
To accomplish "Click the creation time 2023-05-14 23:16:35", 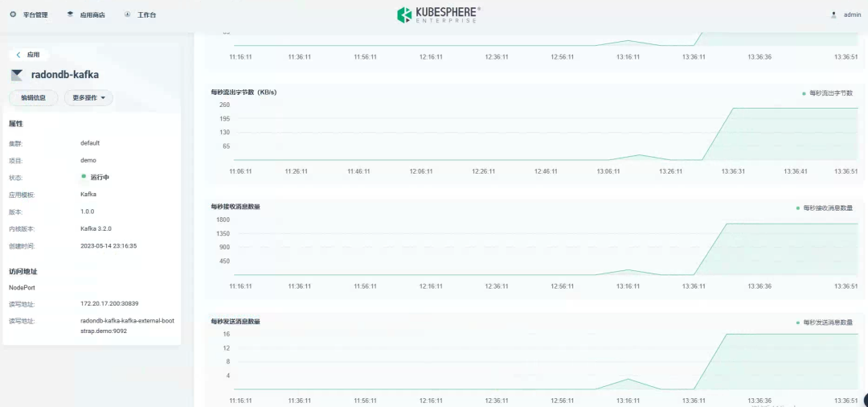I will [x=108, y=246].
